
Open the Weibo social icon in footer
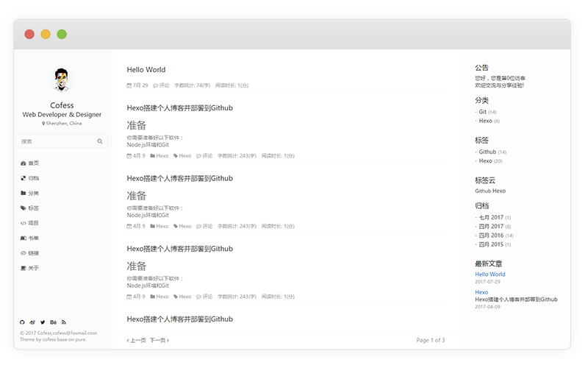point(32,322)
